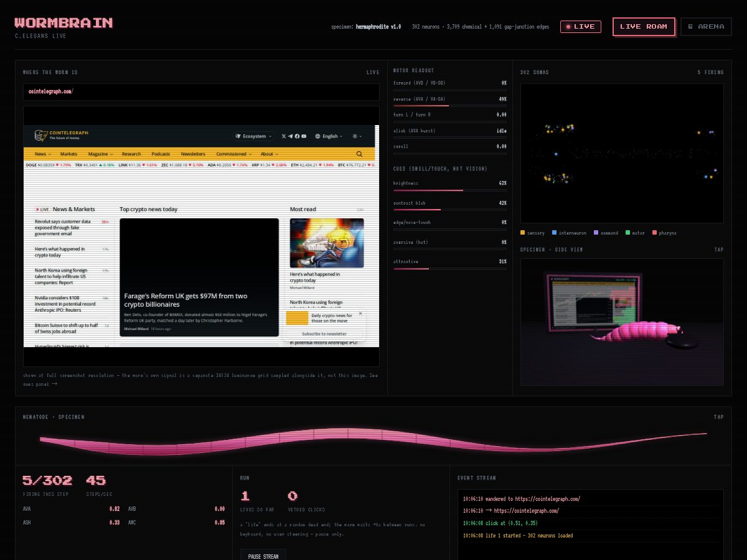Expand the Commissioned menu dropdown

[233, 154]
